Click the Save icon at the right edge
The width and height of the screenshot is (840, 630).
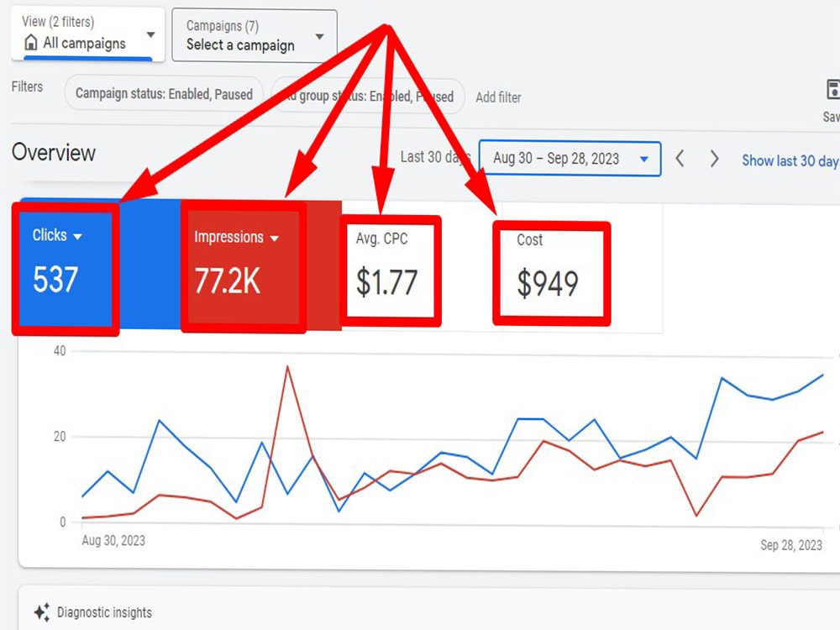(x=833, y=90)
